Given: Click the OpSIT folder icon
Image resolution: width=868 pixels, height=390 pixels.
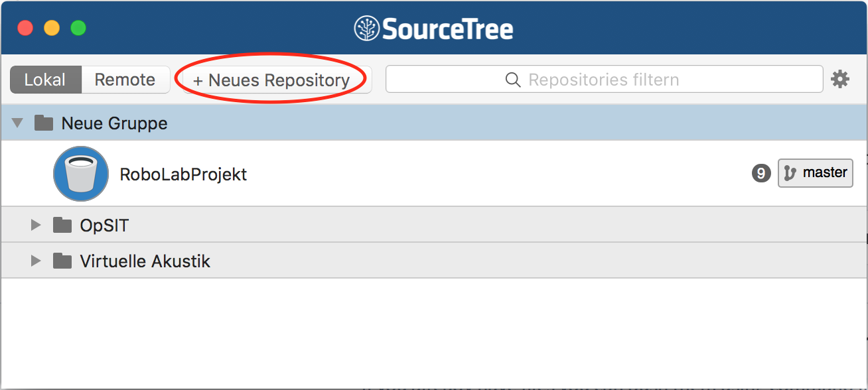Looking at the screenshot, I should 62,225.
